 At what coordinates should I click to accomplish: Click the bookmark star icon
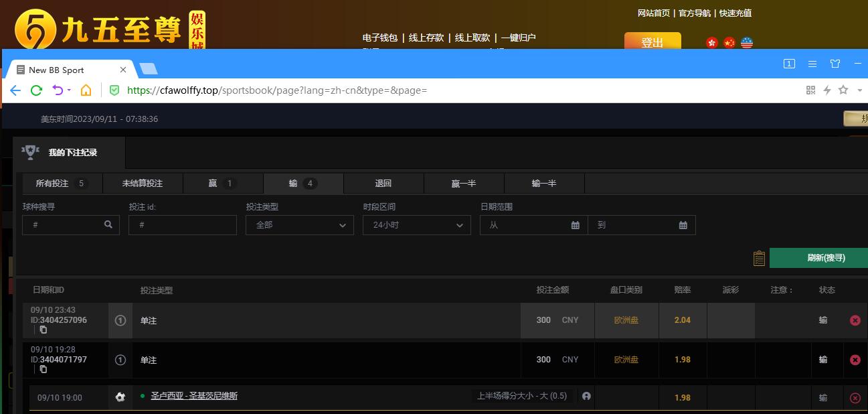click(x=843, y=90)
